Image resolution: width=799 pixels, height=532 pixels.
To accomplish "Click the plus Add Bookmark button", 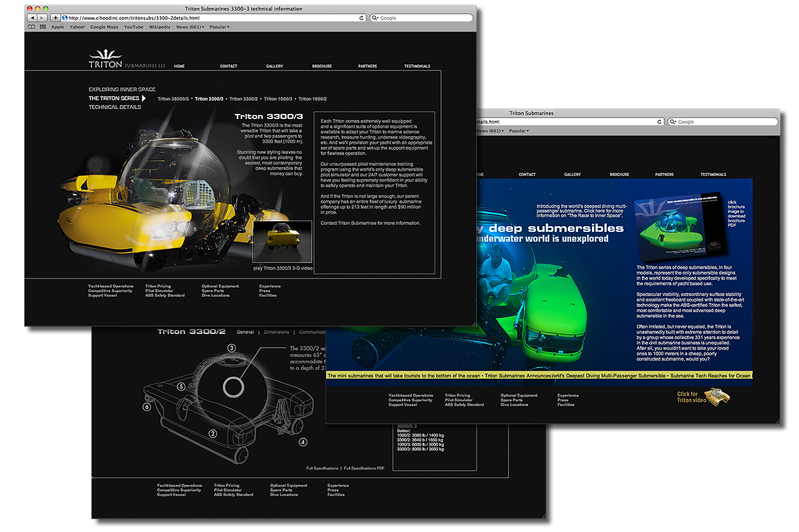I will pyautogui.click(x=55, y=18).
